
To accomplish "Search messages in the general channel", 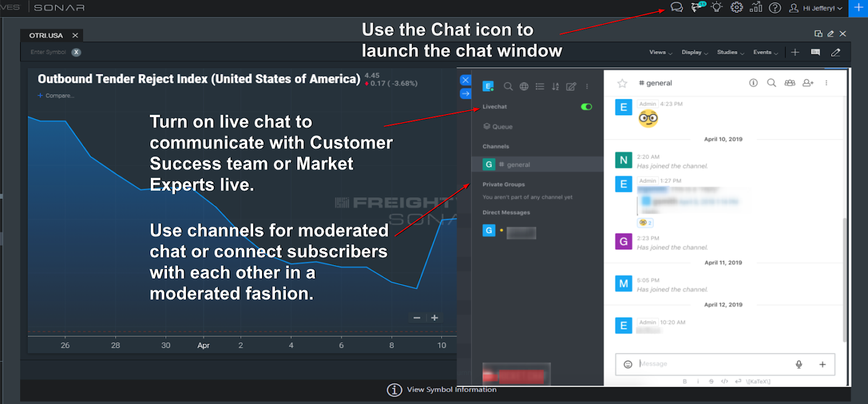I will coord(771,83).
